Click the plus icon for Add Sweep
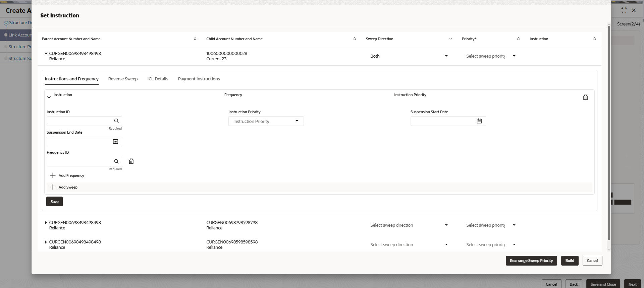This screenshot has width=644, height=288. tap(53, 187)
